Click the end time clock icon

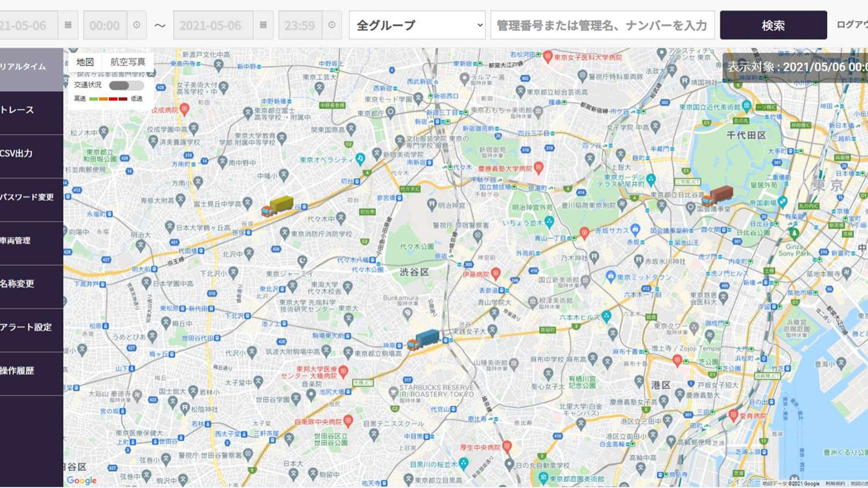332,25
